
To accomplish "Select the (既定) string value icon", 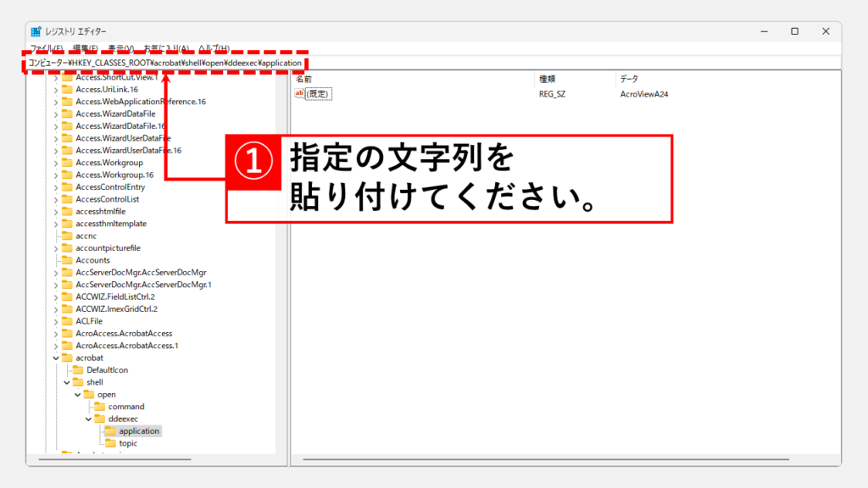I will pos(299,94).
